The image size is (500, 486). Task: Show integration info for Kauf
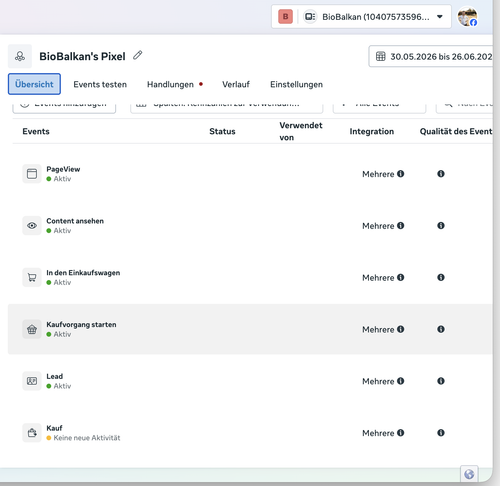click(401, 433)
